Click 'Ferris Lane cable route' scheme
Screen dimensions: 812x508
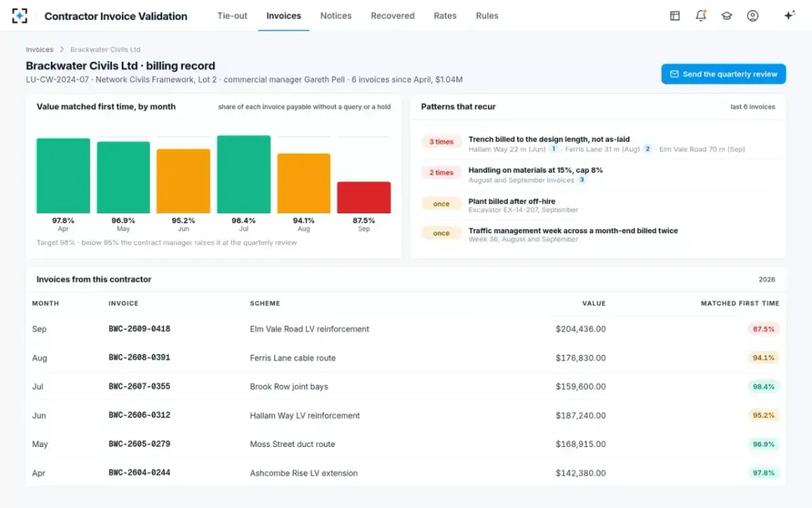[x=292, y=358]
